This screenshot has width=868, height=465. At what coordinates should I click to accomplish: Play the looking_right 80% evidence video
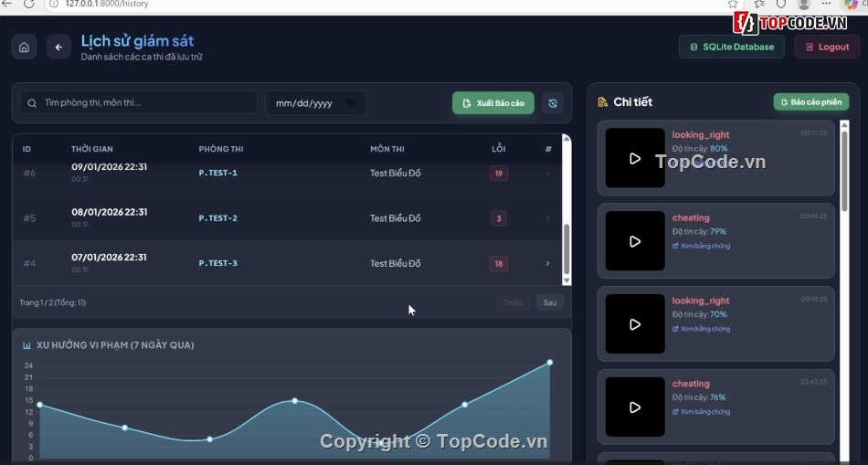click(635, 158)
